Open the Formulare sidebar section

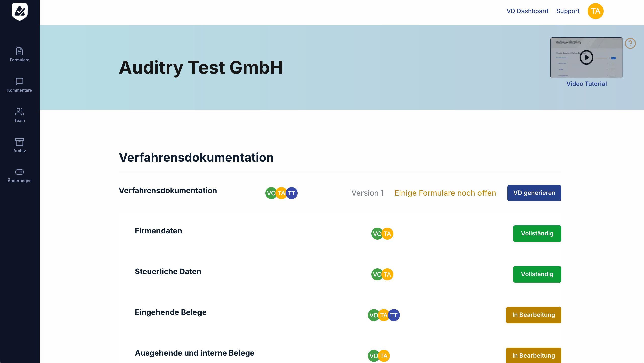pyautogui.click(x=20, y=55)
